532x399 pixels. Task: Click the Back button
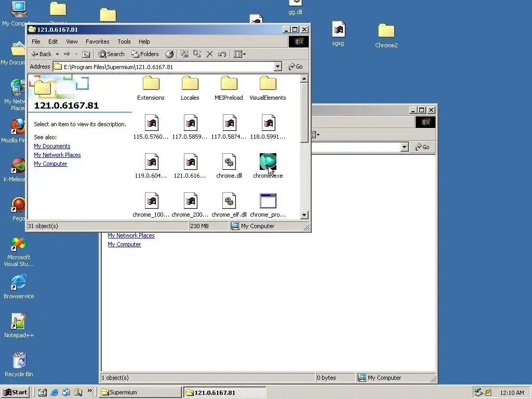click(42, 54)
